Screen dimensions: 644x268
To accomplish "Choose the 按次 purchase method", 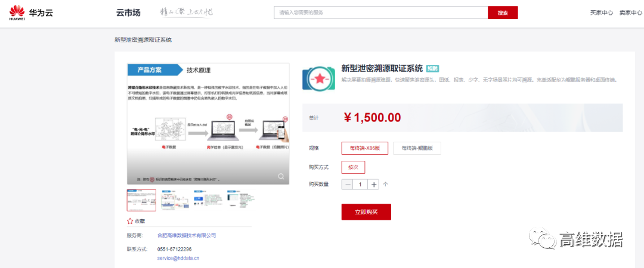I will (353, 167).
